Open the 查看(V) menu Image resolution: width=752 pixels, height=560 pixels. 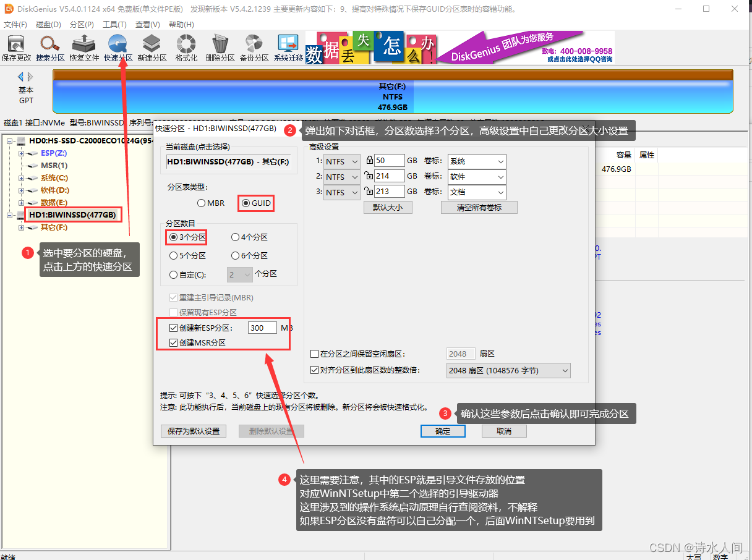[x=147, y=25]
